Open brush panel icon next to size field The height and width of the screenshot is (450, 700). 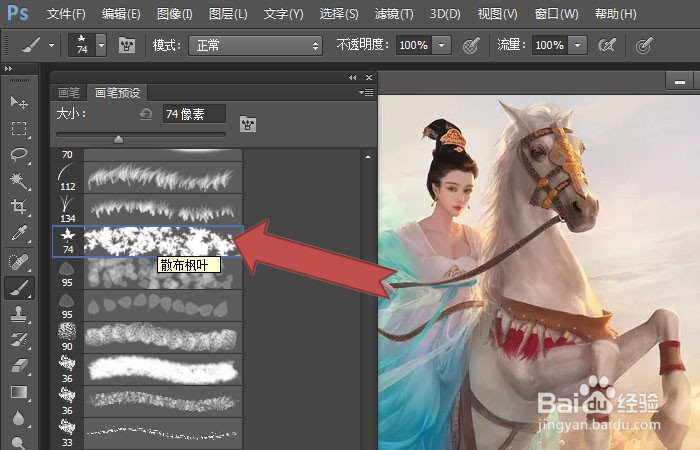coord(248,124)
